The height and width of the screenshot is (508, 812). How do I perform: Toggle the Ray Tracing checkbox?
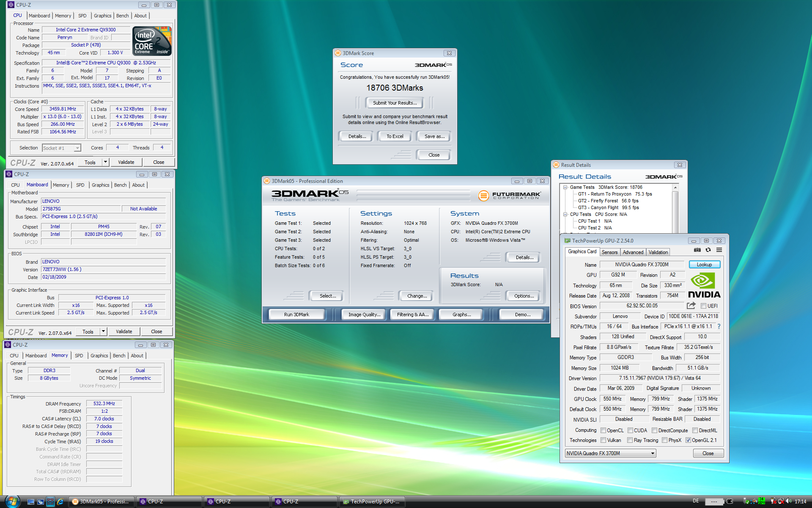[x=630, y=440]
